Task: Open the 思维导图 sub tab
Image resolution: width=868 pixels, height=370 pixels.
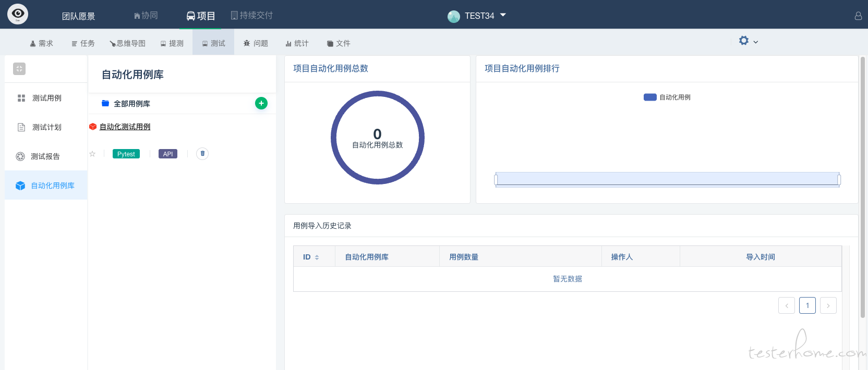Action: pos(127,43)
